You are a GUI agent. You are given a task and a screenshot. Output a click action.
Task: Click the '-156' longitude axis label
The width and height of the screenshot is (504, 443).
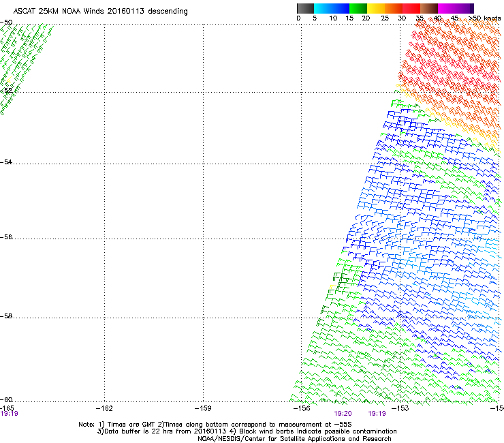[x=302, y=408]
